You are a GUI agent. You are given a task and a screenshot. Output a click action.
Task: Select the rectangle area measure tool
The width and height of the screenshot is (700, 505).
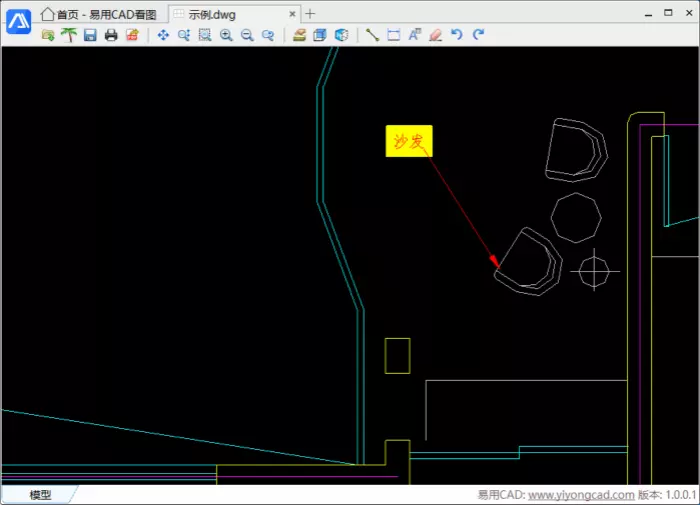coord(393,35)
